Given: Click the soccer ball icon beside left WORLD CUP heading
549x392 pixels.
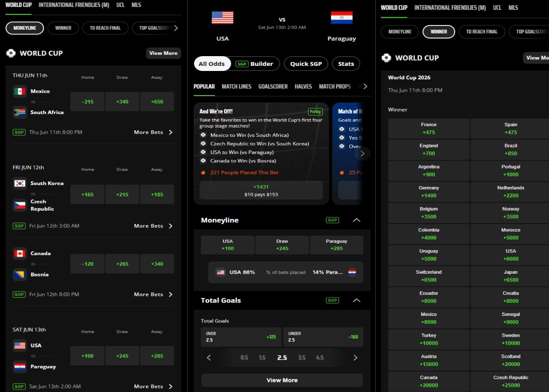Looking at the screenshot, I should (11, 53).
